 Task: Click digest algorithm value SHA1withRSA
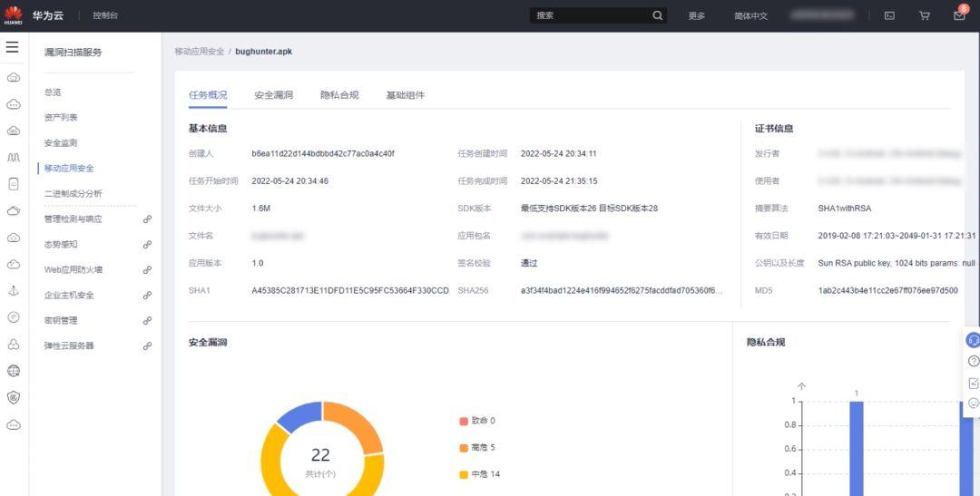[x=845, y=208]
